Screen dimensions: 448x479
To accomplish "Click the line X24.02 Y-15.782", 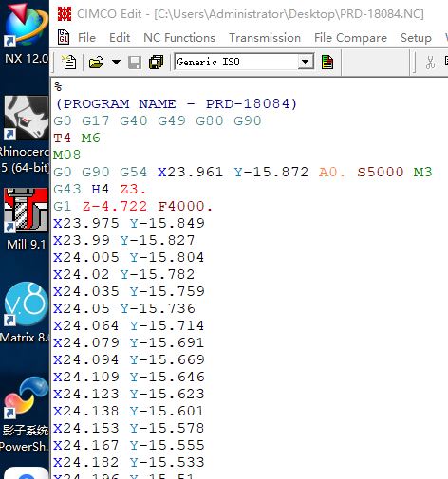I will (x=124, y=274).
